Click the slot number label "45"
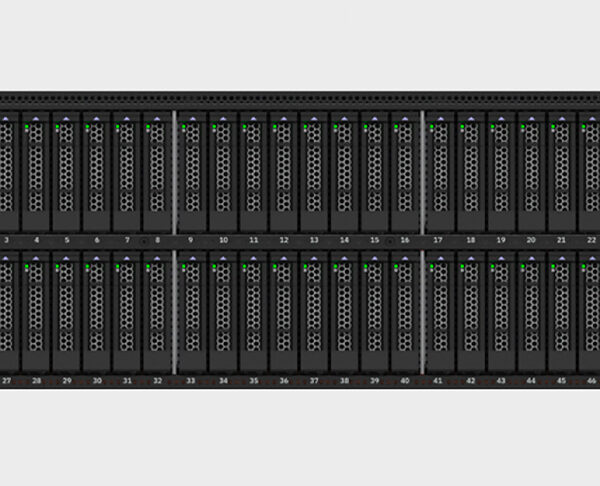Screen dimensions: 600x486 tap(561, 380)
